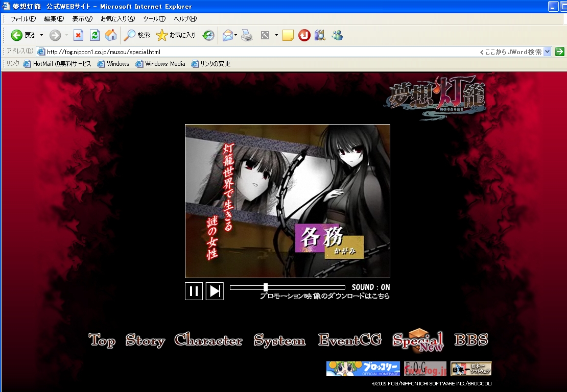The width and height of the screenshot is (567, 392).
Task: Pause the promotional video
Action: pyautogui.click(x=194, y=291)
